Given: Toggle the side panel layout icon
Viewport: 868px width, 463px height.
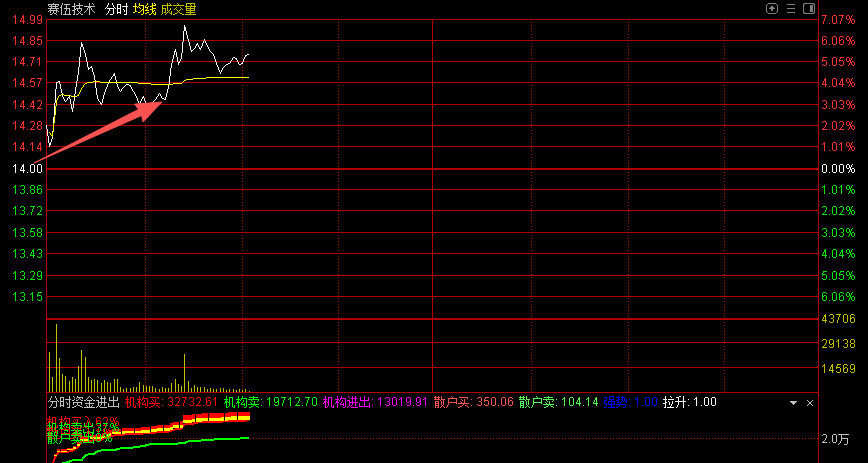Looking at the screenshot, I should (x=807, y=8).
